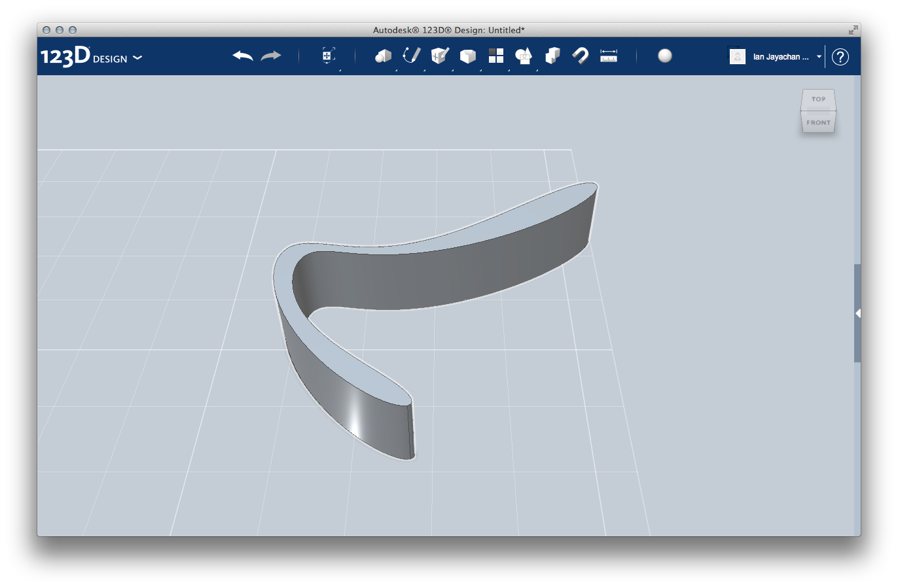898x588 pixels.
Task: Open the Ian Jayachan account dropdown
Action: (819, 56)
